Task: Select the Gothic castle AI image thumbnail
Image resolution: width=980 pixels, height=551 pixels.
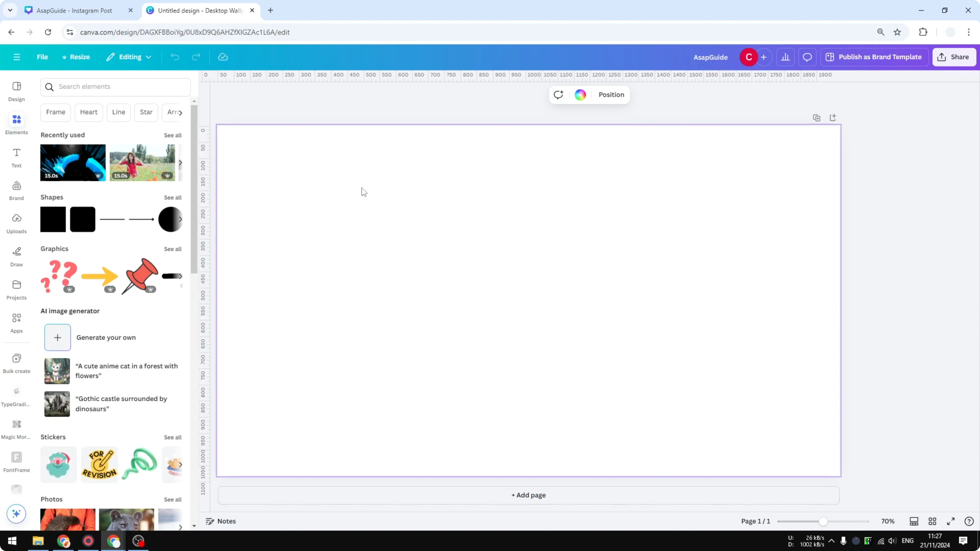Action: (x=57, y=404)
